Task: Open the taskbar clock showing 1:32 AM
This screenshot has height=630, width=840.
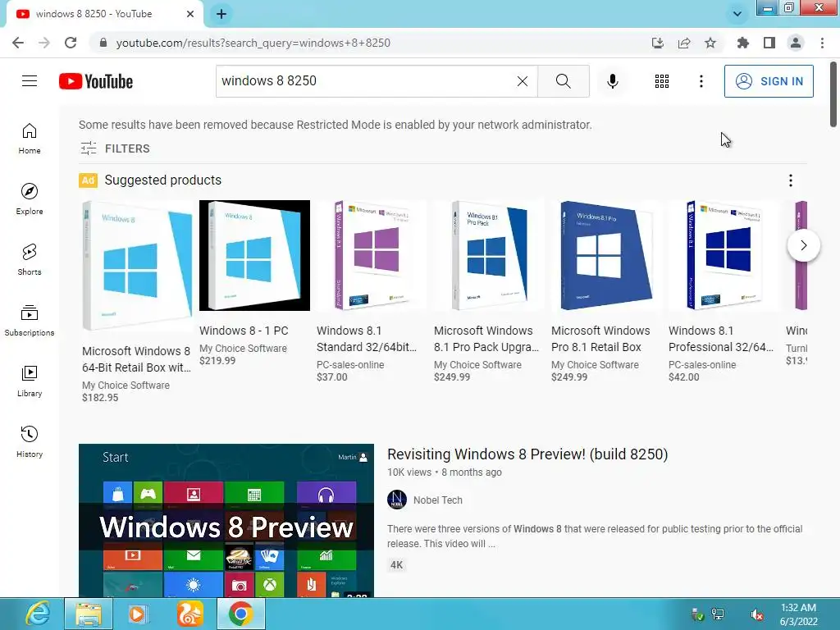Action: tap(798, 614)
